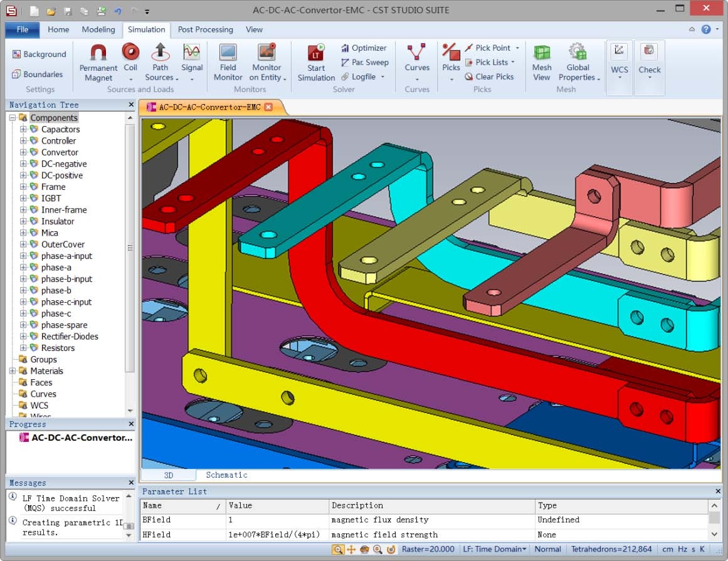Clear Picks from the model
Viewport: 728px width, 561px height.
coord(489,76)
